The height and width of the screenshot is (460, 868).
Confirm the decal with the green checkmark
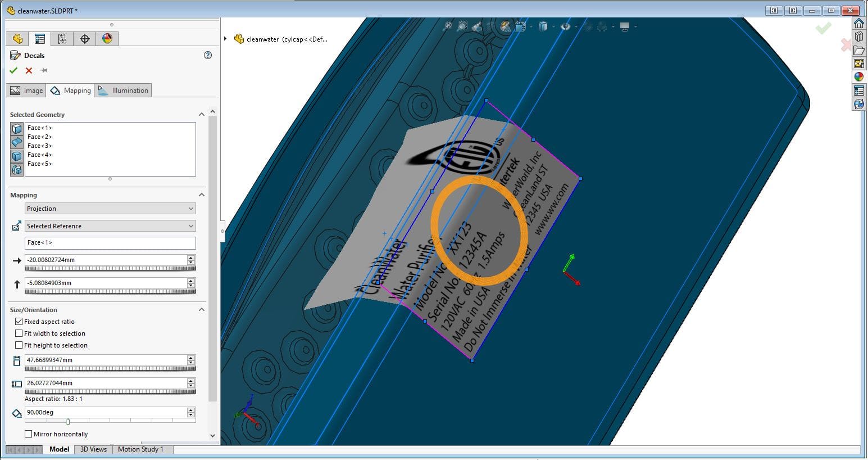13,70
